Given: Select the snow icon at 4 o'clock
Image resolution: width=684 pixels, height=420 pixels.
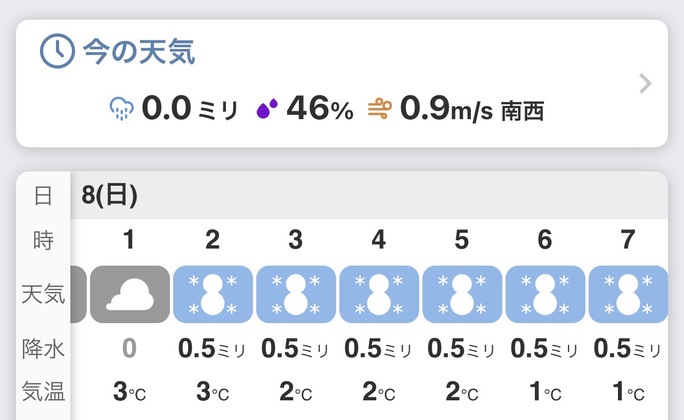Looking at the screenshot, I should tap(378, 294).
